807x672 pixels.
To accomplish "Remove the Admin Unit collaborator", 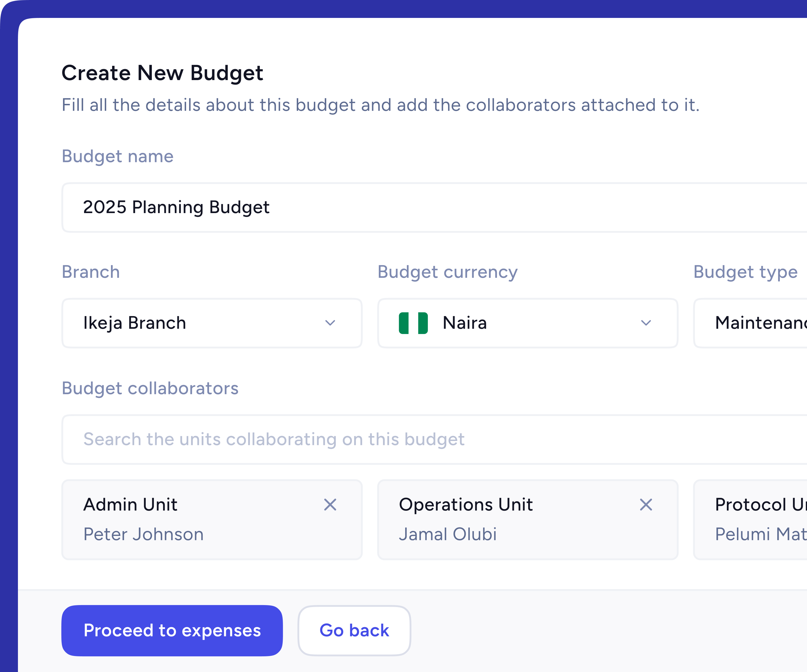I will [x=330, y=505].
